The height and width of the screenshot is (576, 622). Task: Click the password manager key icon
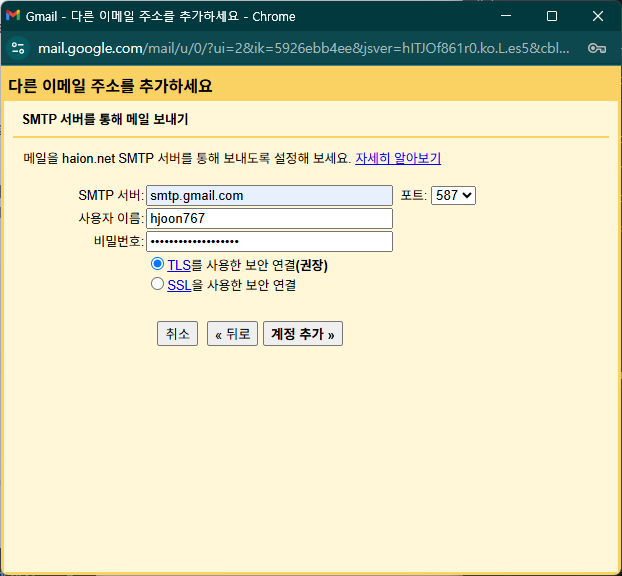[596, 48]
